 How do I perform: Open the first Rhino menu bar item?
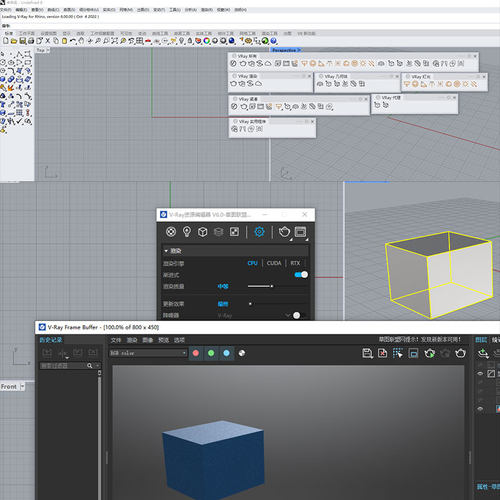point(6,10)
